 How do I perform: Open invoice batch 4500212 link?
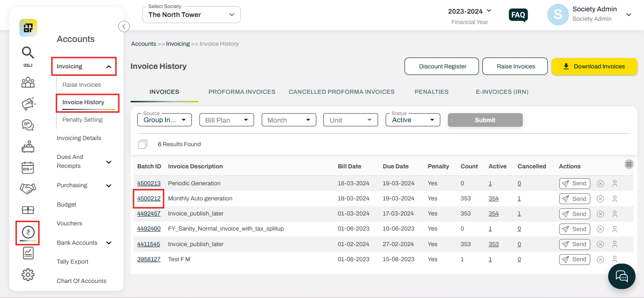click(x=149, y=198)
